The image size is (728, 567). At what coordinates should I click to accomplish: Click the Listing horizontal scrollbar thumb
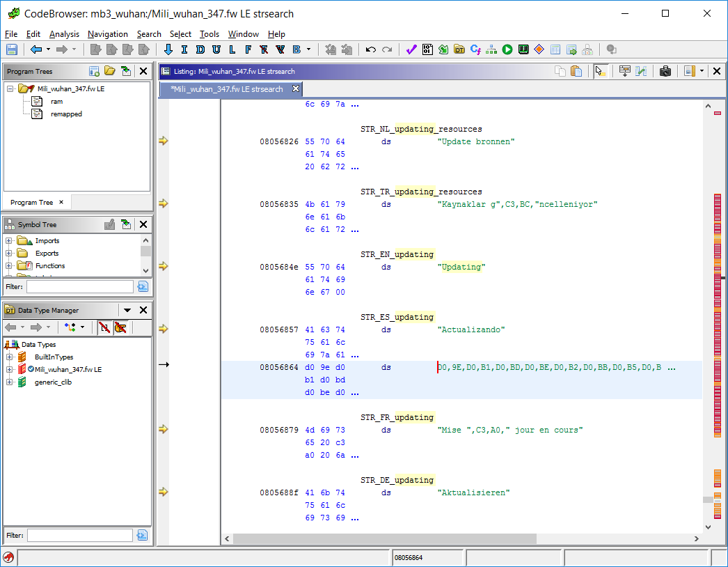point(384,538)
